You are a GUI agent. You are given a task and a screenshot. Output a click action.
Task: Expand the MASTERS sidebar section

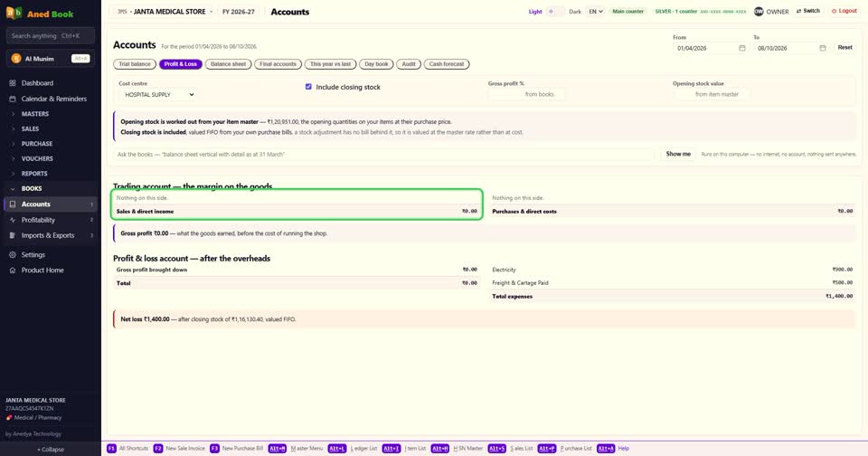[50, 114]
